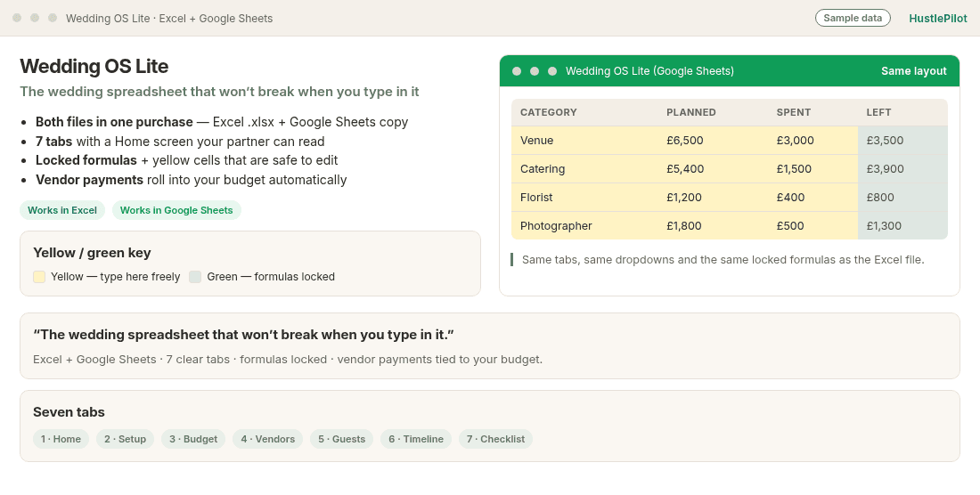Viewport: 980px width, 495px height.
Task: Select the Catering category cell
Action: pyautogui.click(x=584, y=168)
